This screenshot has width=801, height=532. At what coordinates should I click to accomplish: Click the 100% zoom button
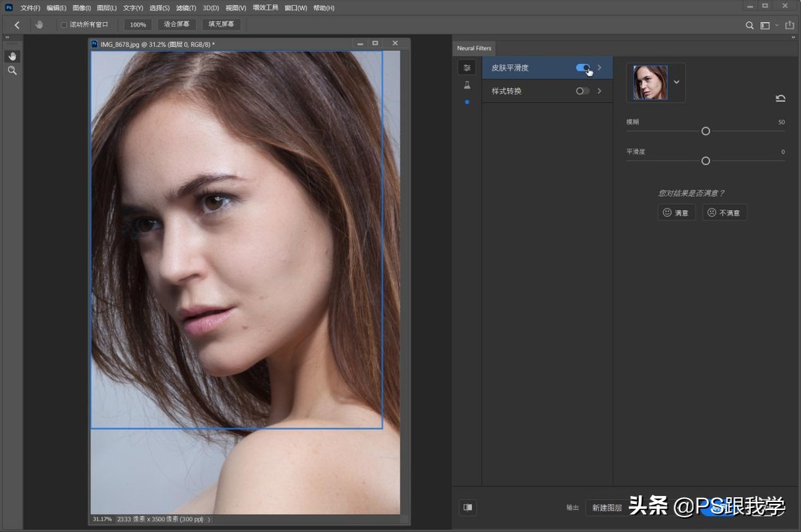pos(138,25)
